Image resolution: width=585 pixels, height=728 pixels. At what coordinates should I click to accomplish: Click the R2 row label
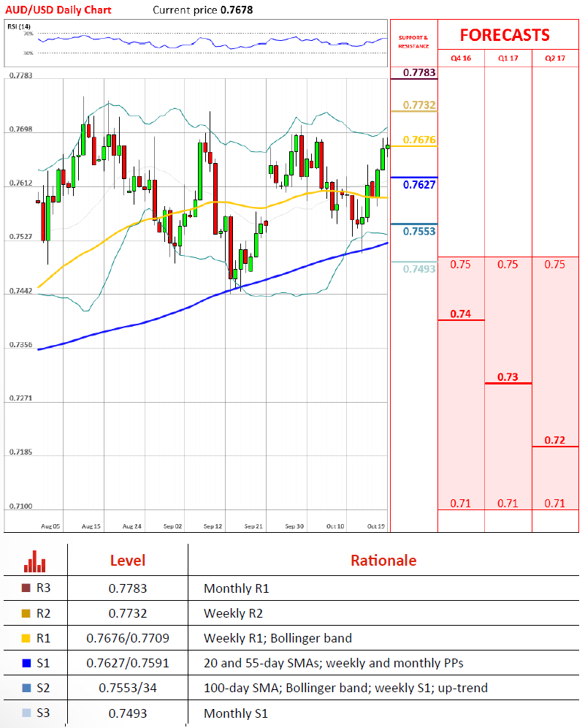[x=43, y=613]
